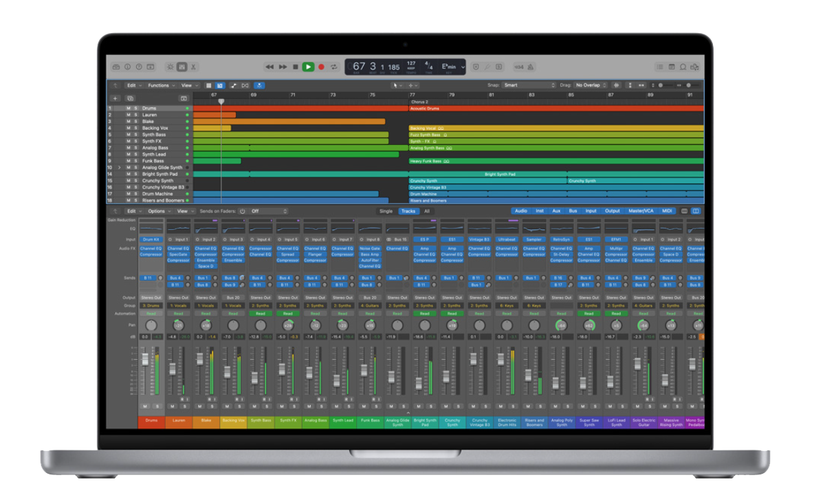Click the red Record button
This screenshot has width=814, height=504.
click(x=321, y=67)
